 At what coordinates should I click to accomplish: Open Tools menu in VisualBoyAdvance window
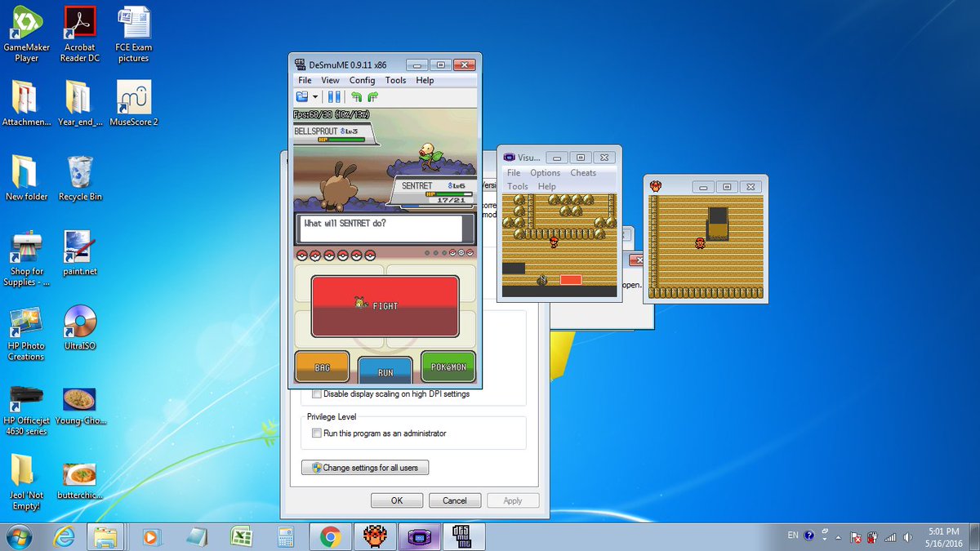pyautogui.click(x=518, y=186)
